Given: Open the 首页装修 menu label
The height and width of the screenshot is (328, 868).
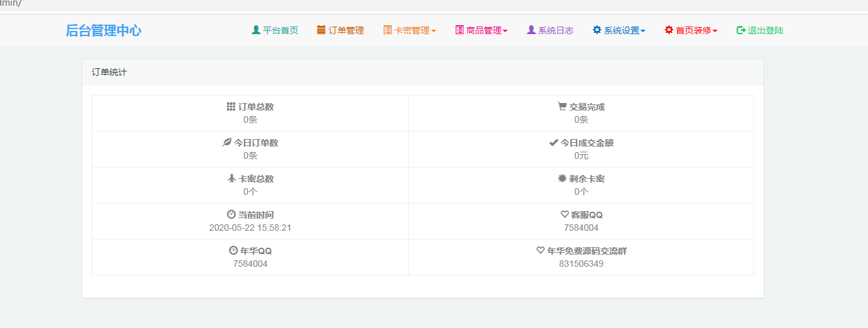Looking at the screenshot, I should click(694, 30).
